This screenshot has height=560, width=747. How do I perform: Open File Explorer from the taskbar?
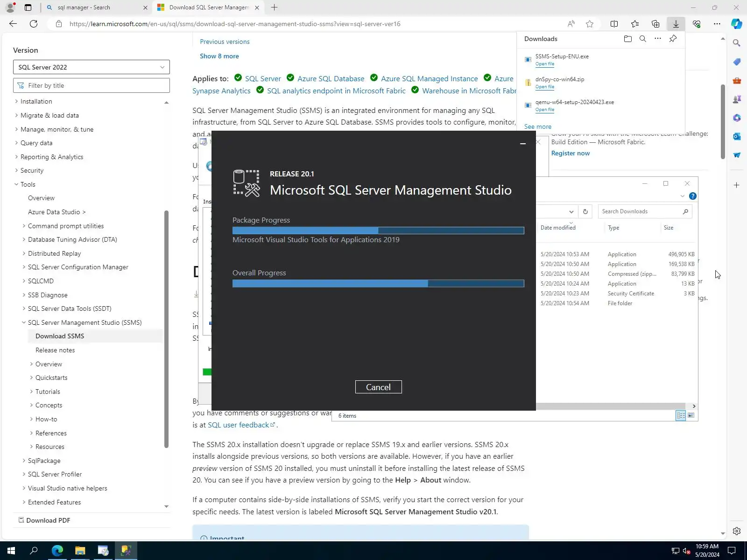coord(80,551)
